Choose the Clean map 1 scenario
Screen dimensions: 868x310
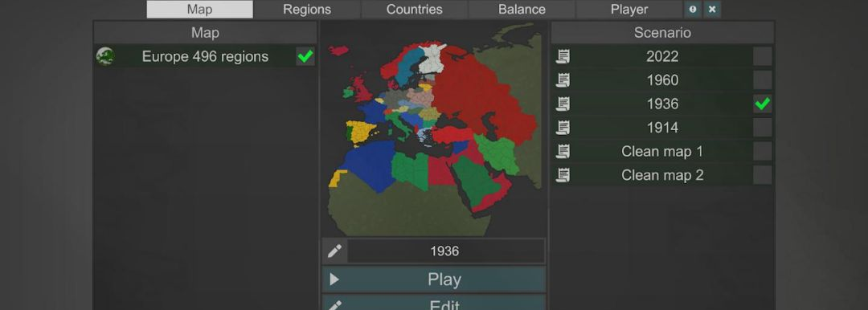click(662, 152)
